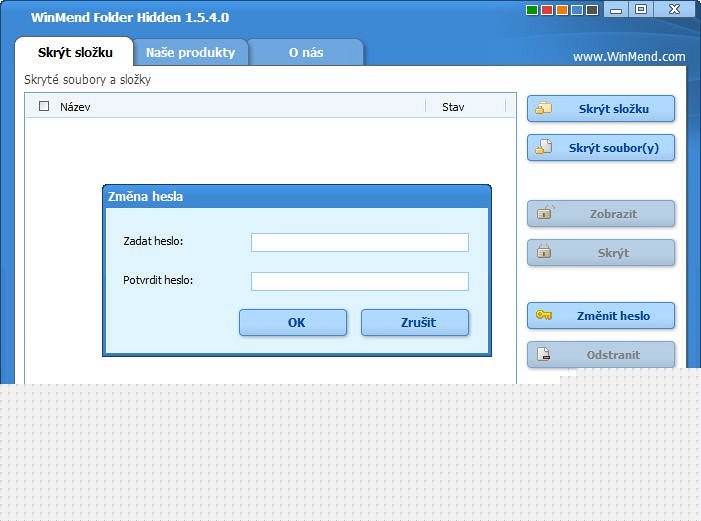Click the file icon on Skrýt soubor(y) button
701x521 pixels.
click(x=544, y=148)
